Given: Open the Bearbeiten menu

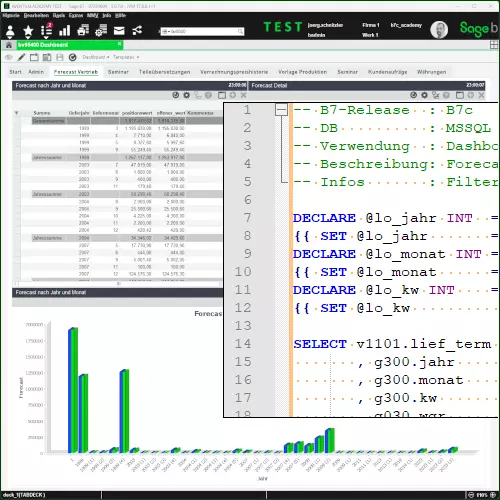Looking at the screenshot, I should click(36, 15).
